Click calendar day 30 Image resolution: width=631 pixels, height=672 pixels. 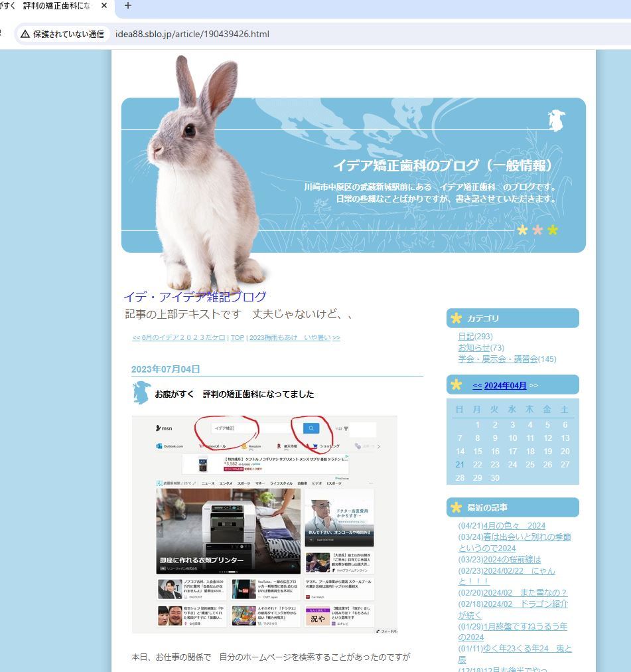point(495,478)
